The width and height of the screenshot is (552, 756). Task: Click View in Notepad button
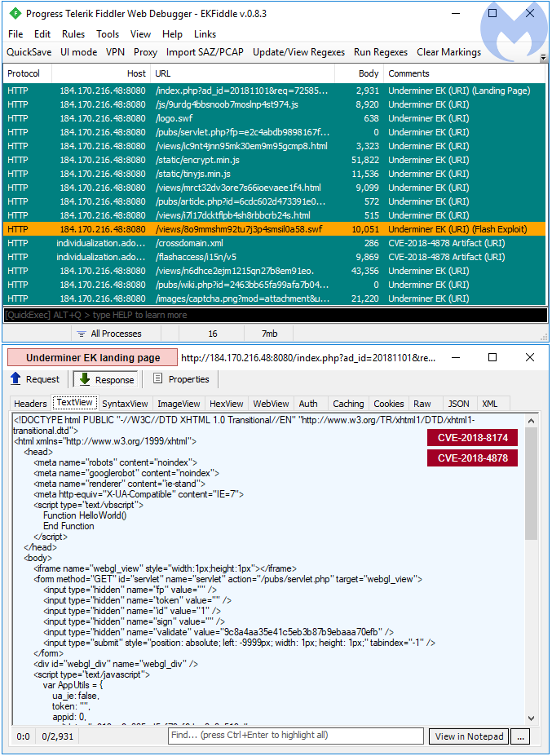(469, 736)
